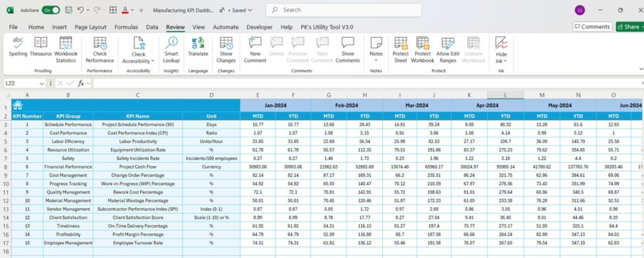The width and height of the screenshot is (644, 258).
Task: Open PK's Utility Tool V3.0 tab
Action: pos(327,27)
